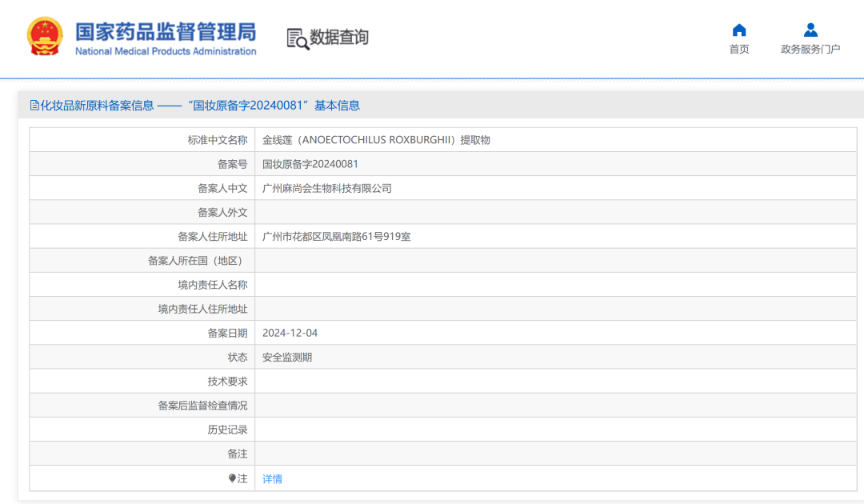Click the address 广州市花都区凤凰南路61号919室
The width and height of the screenshot is (864, 504).
[337, 237]
